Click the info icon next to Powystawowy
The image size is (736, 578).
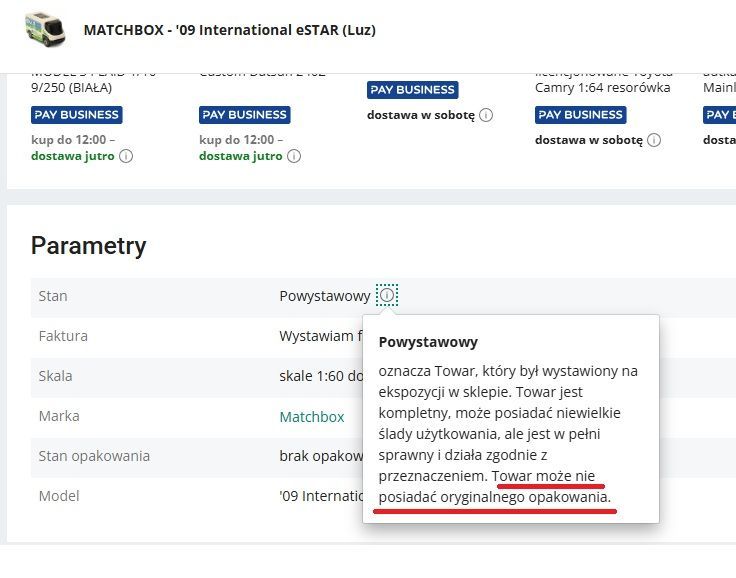(x=387, y=296)
